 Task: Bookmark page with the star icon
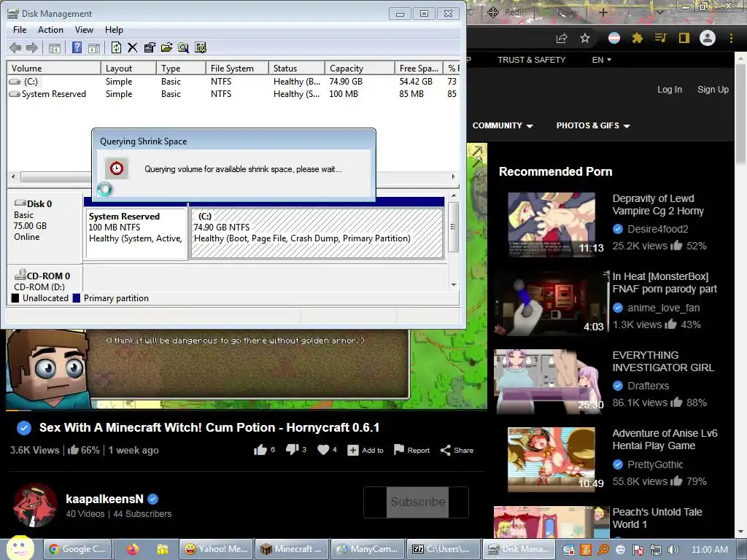[x=585, y=38]
